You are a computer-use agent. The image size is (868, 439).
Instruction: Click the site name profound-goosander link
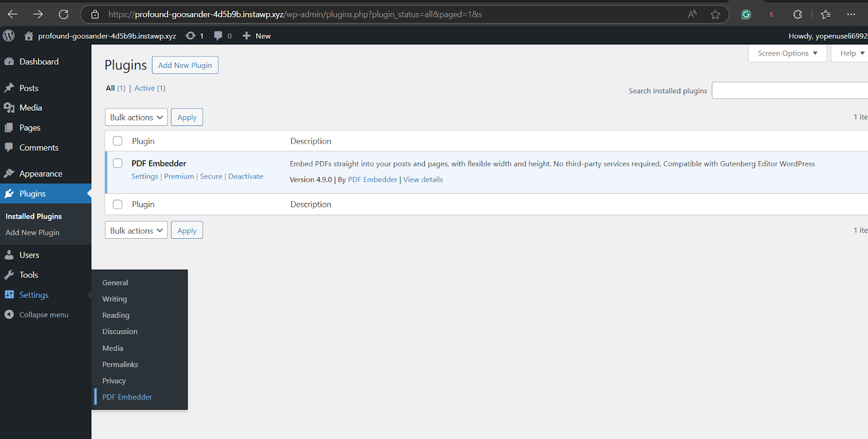point(107,36)
